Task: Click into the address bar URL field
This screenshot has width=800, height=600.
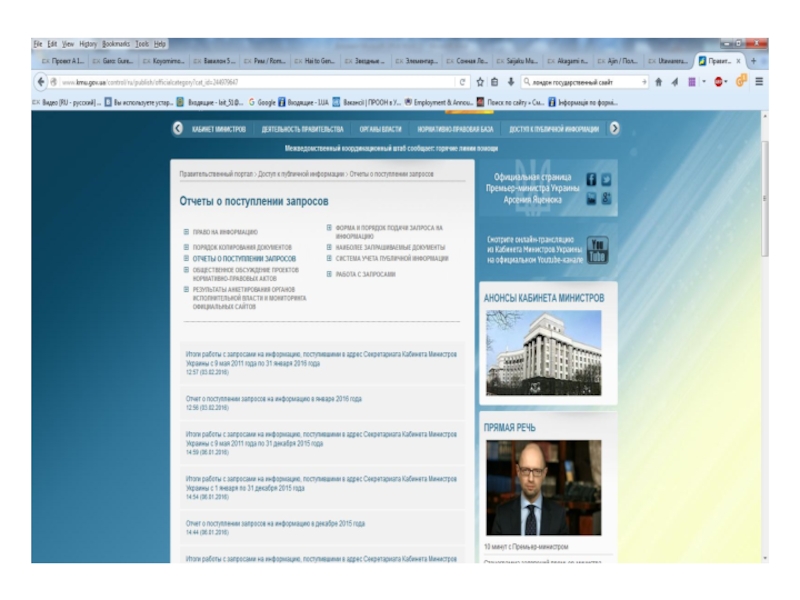Action: 255,82
